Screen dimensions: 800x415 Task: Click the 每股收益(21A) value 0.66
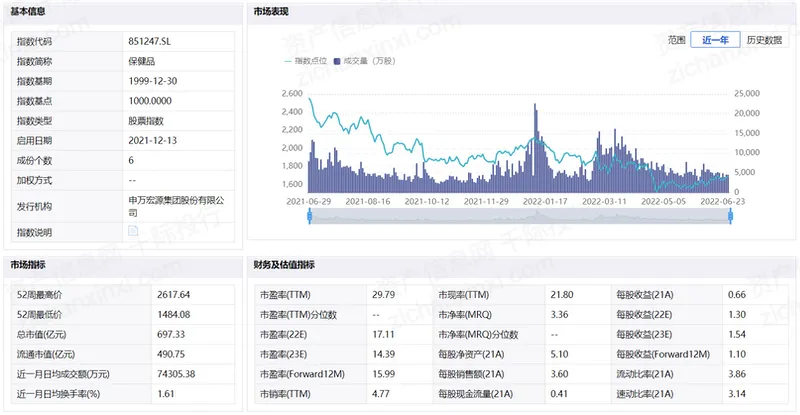click(737, 295)
